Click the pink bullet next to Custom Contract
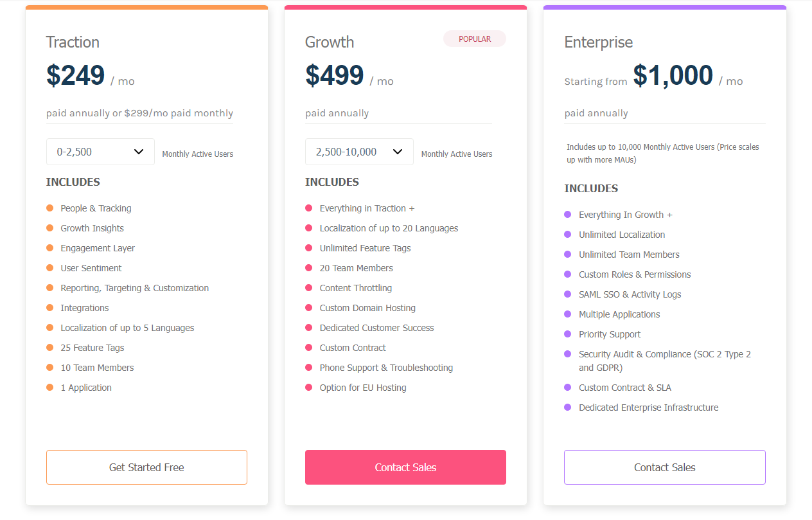 click(x=308, y=348)
